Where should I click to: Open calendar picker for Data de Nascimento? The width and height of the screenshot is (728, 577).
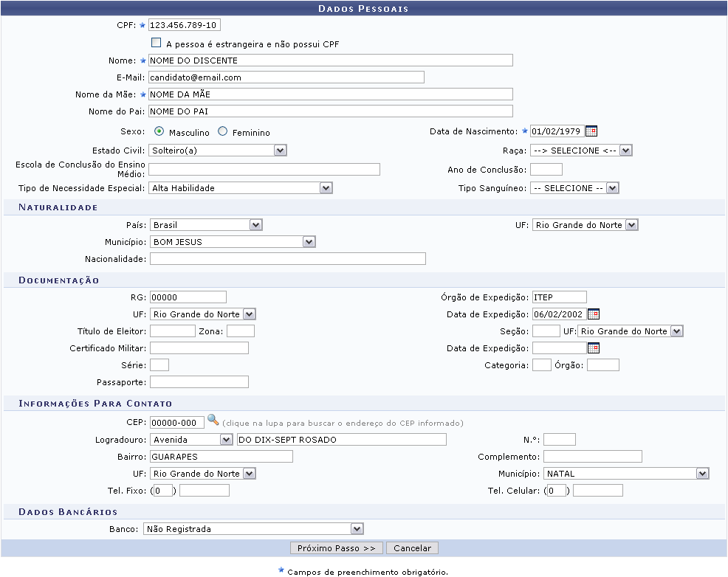point(591,131)
